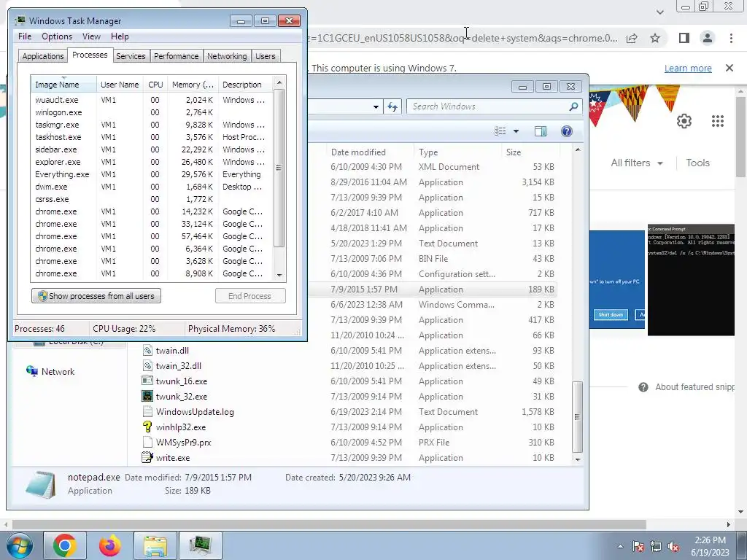Screen dimensions: 747x560
Task: Sort processes by Memory column header
Action: pyautogui.click(x=193, y=85)
